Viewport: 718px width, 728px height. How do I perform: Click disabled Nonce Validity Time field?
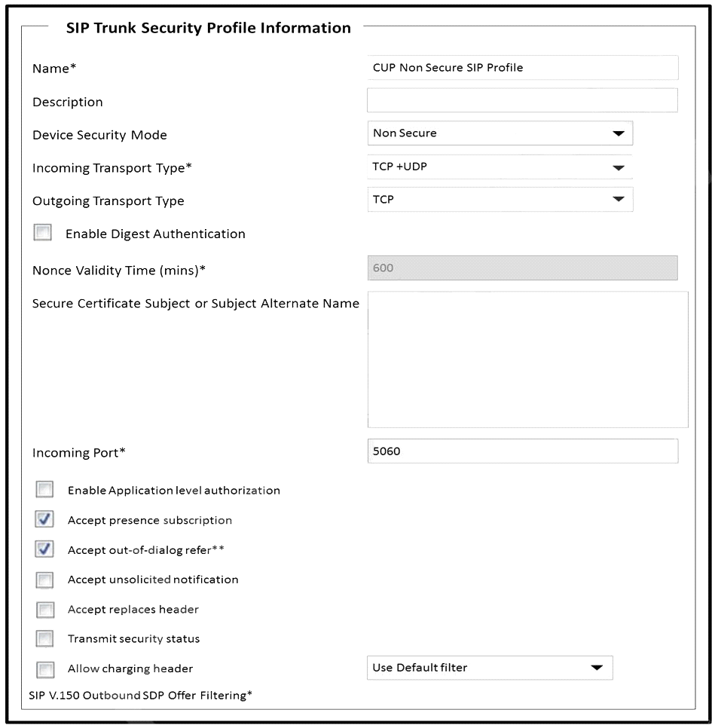coord(523,268)
